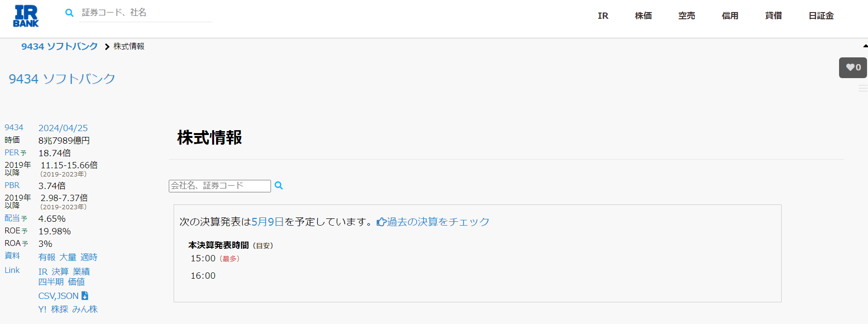Click the blue search icon beside company field

279,186
